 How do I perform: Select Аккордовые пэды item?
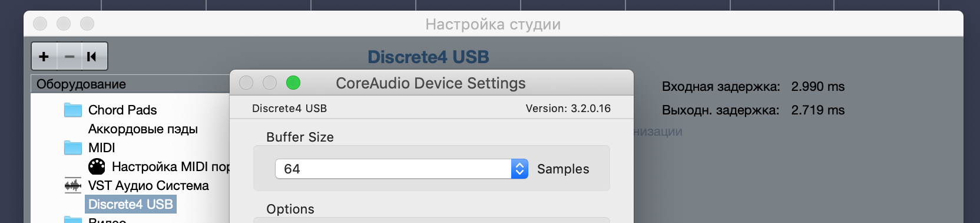coord(143,129)
